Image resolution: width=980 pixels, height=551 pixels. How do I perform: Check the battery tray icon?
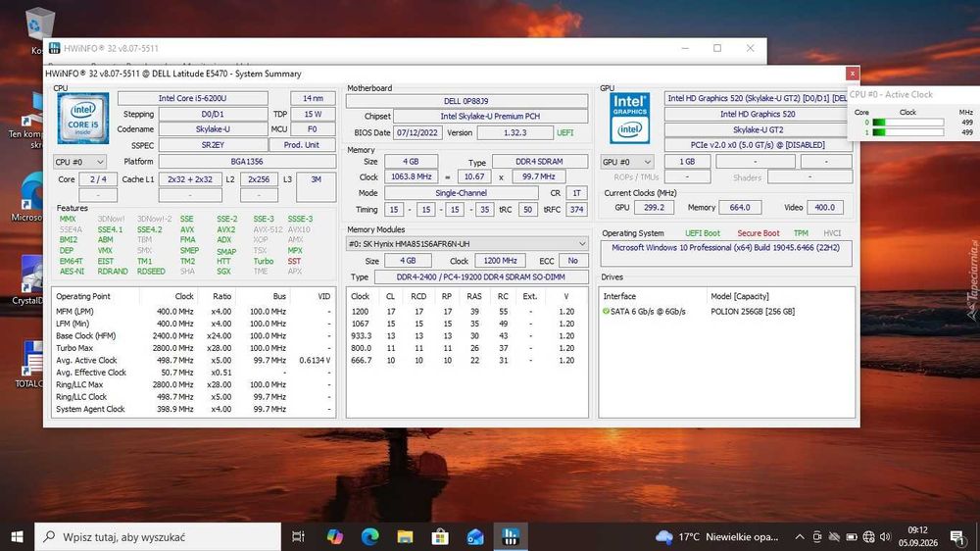point(852,536)
